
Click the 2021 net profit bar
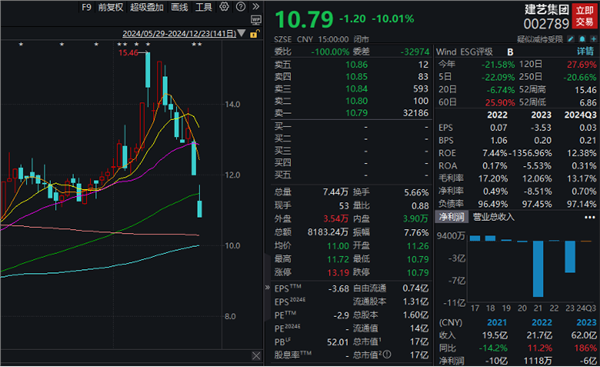(538, 269)
